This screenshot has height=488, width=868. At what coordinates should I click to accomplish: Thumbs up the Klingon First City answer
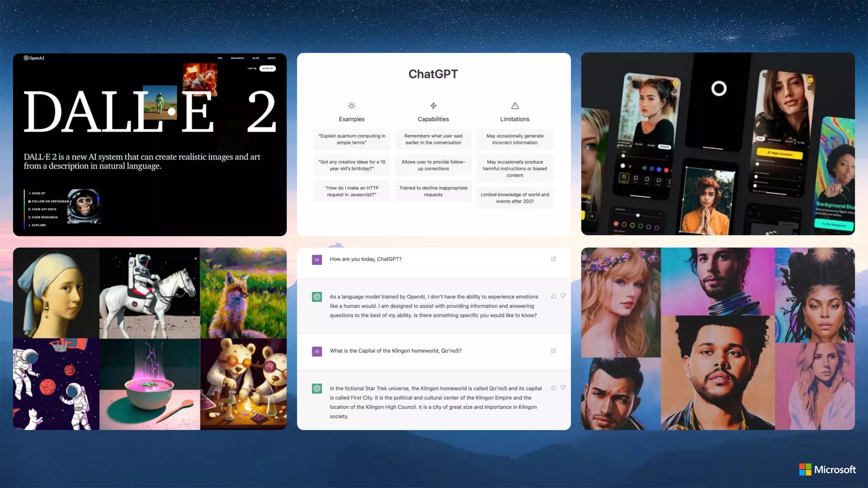coord(554,388)
